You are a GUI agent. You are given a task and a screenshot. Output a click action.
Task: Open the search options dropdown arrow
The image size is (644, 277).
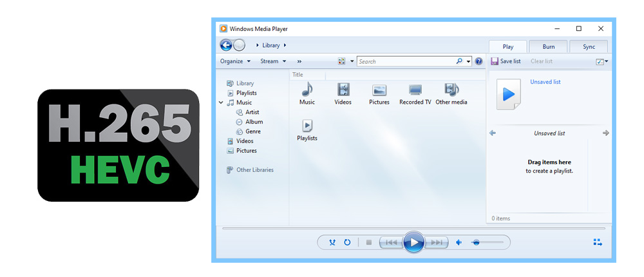click(469, 61)
